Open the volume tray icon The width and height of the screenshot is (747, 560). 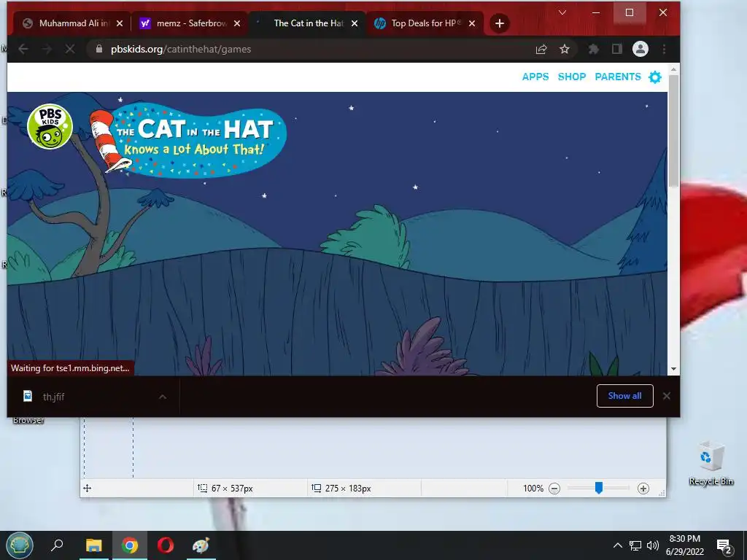[x=653, y=545]
